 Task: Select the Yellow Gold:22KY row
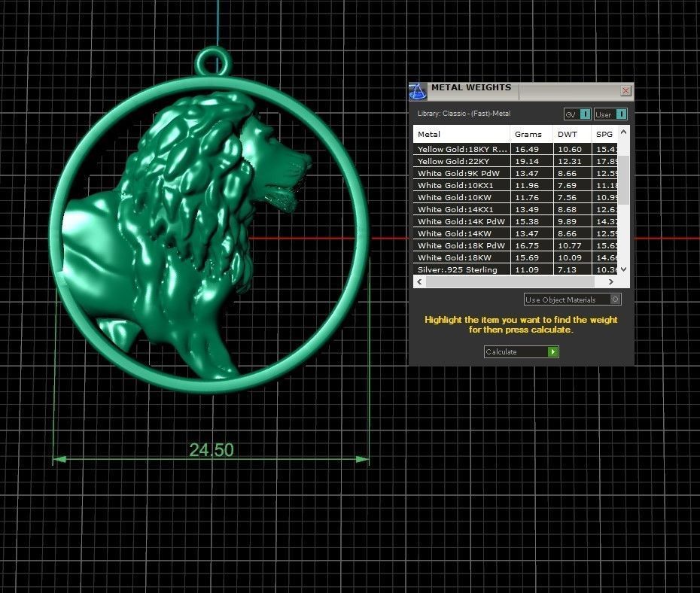click(516, 161)
